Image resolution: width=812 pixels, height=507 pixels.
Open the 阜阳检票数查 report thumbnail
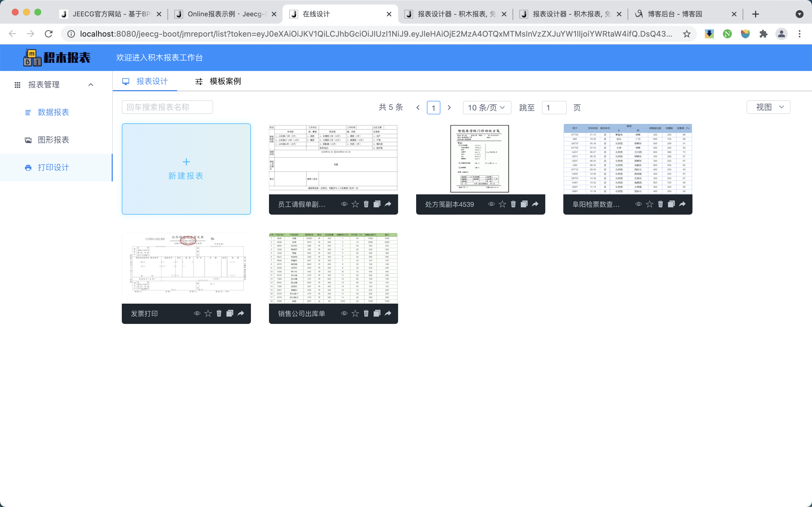click(x=627, y=159)
